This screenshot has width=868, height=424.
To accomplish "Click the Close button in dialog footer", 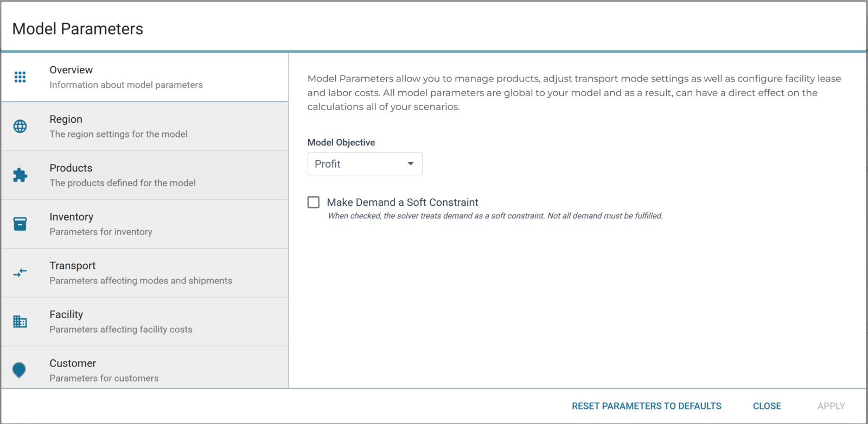I will (767, 406).
